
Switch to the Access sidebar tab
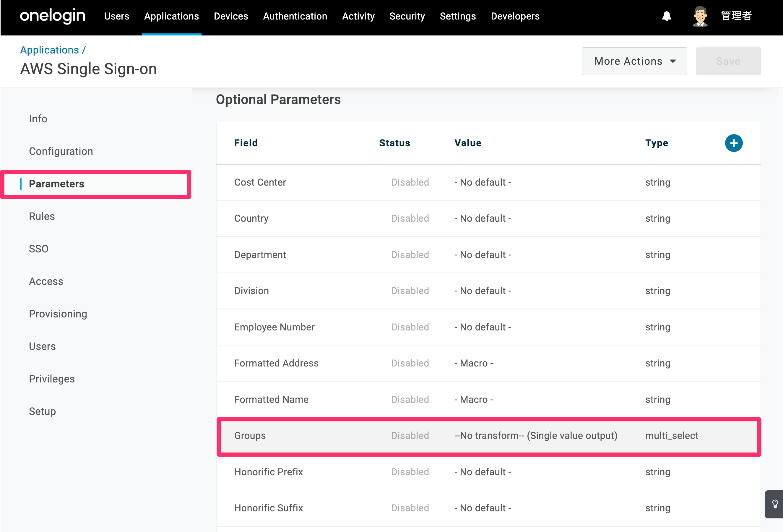(46, 281)
